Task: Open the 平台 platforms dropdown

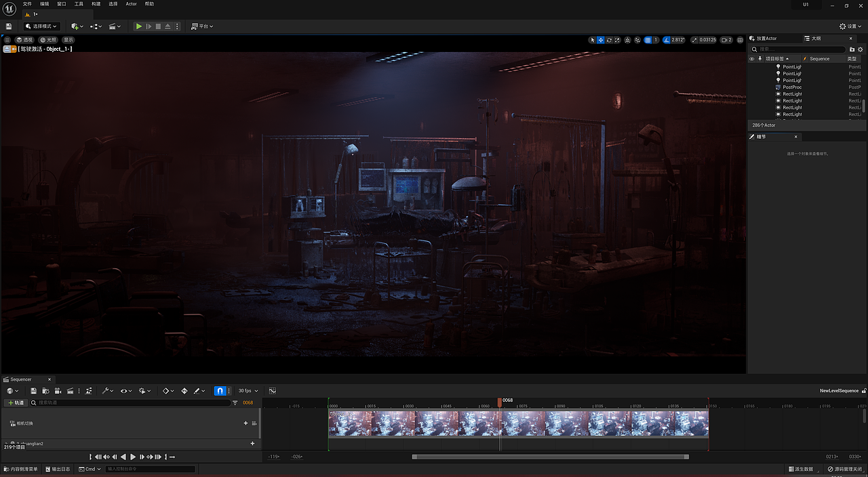Action: [x=202, y=26]
